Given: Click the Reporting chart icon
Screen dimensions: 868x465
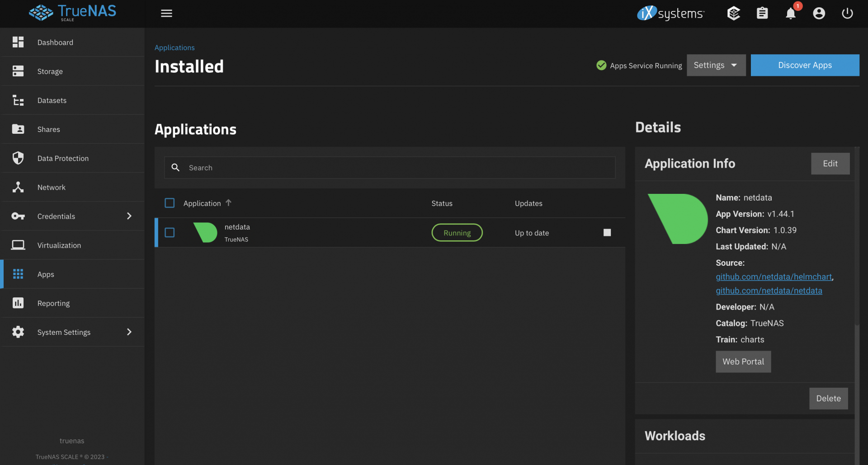Looking at the screenshot, I should click(18, 303).
